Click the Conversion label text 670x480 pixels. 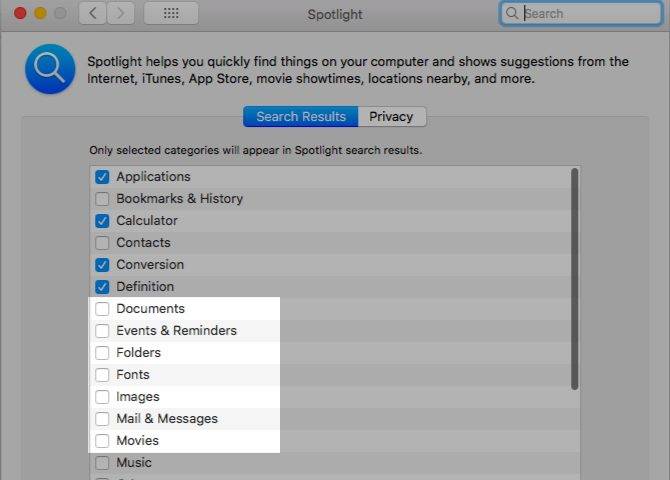tap(150, 265)
